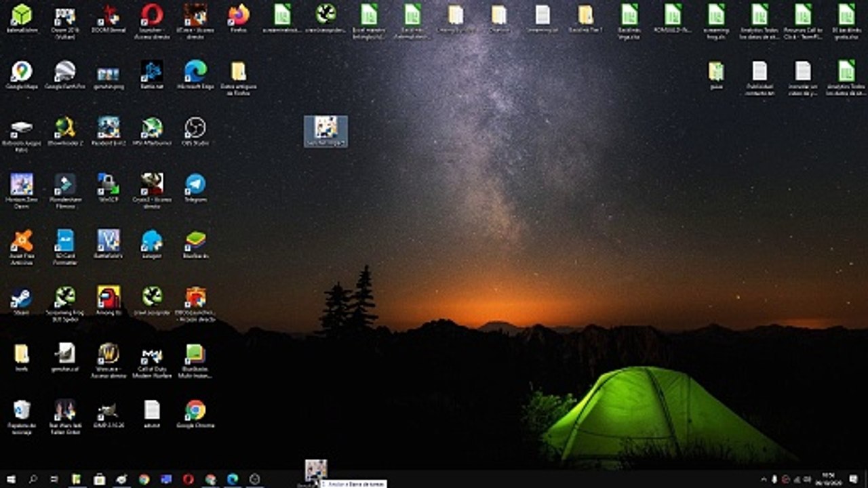
Task: Launch the Battlefield V shortcut
Action: coord(108,245)
